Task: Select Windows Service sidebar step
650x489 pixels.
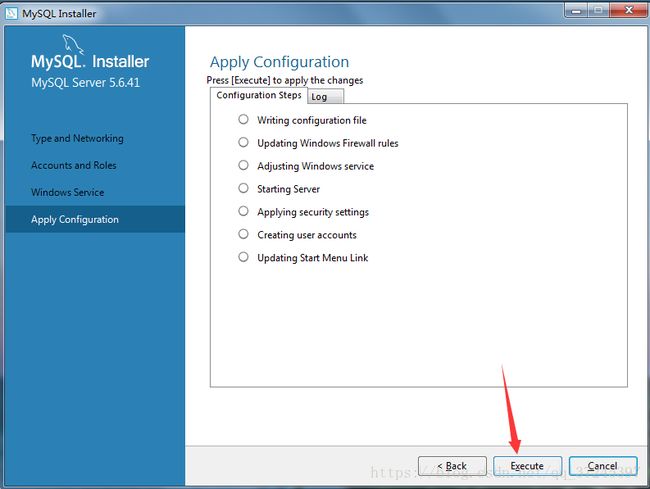Action: coord(68,192)
